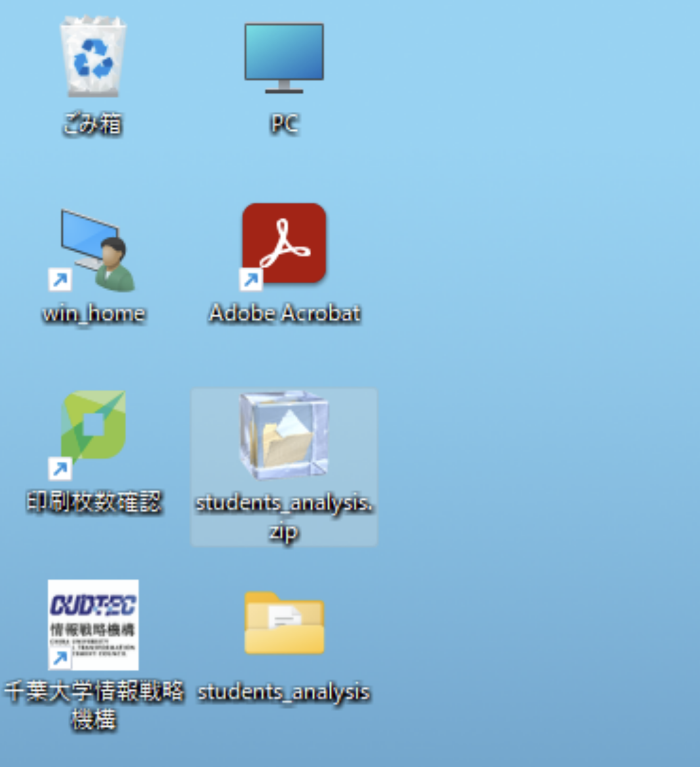Click shortcut arrow overlay on Adobe Acrobat
This screenshot has width=700, height=767.
click(x=251, y=279)
